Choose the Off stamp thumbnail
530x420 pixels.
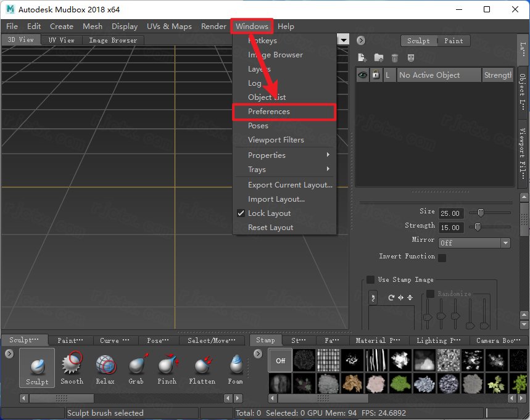(280, 361)
